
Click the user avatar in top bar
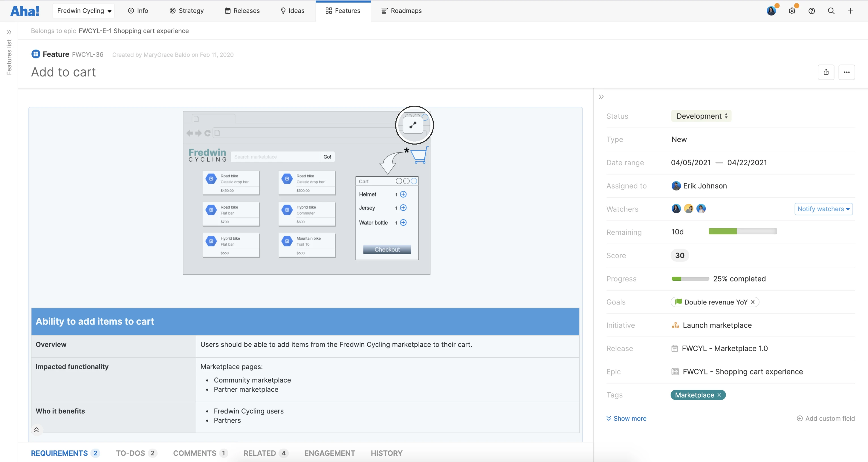(771, 11)
